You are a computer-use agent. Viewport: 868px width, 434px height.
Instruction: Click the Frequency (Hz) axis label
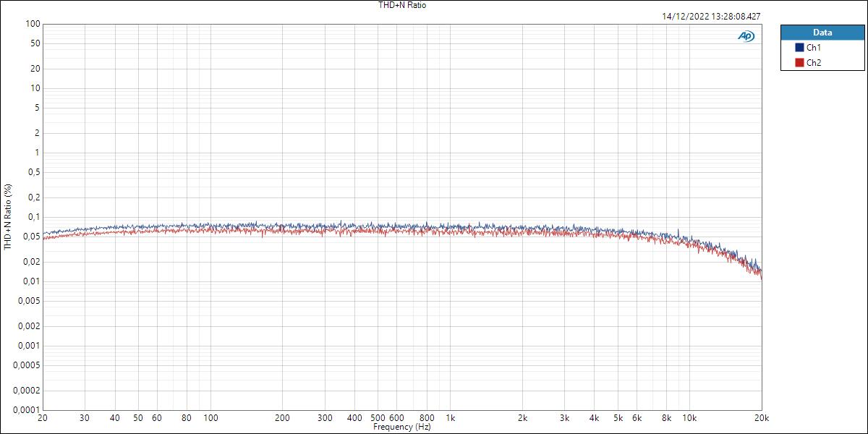[403, 427]
